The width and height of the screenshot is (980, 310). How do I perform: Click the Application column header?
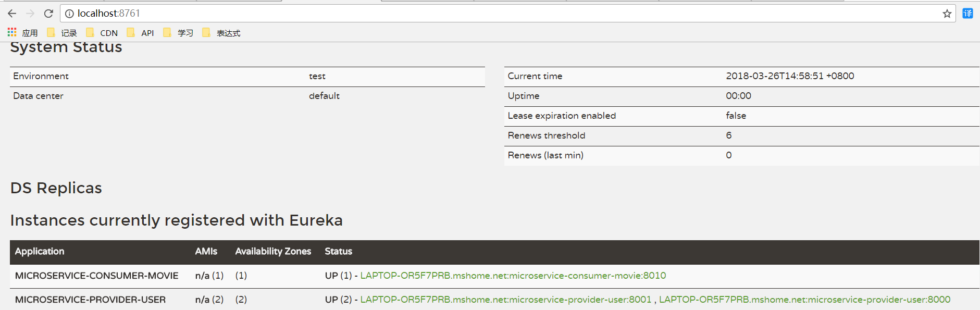click(x=40, y=251)
